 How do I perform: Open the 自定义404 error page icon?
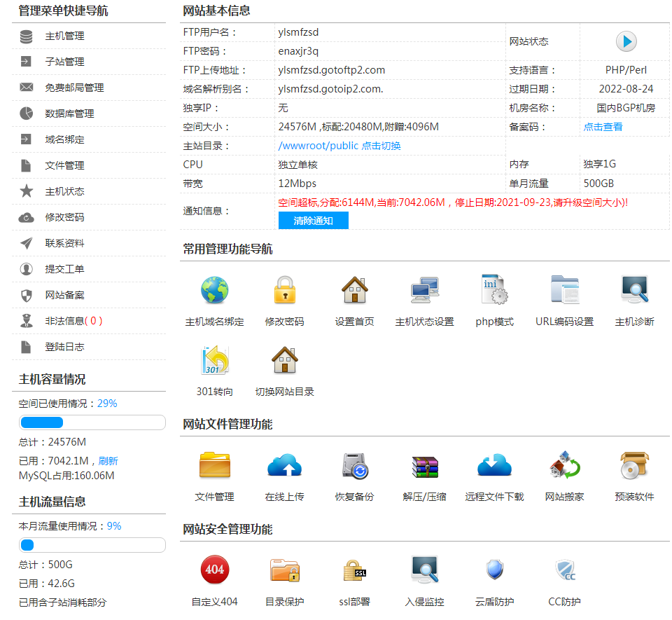[214, 570]
